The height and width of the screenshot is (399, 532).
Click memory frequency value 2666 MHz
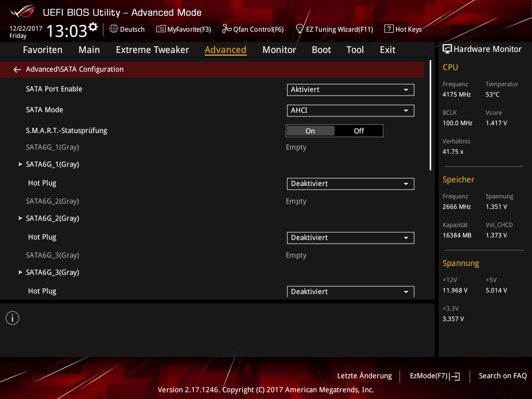tap(457, 207)
